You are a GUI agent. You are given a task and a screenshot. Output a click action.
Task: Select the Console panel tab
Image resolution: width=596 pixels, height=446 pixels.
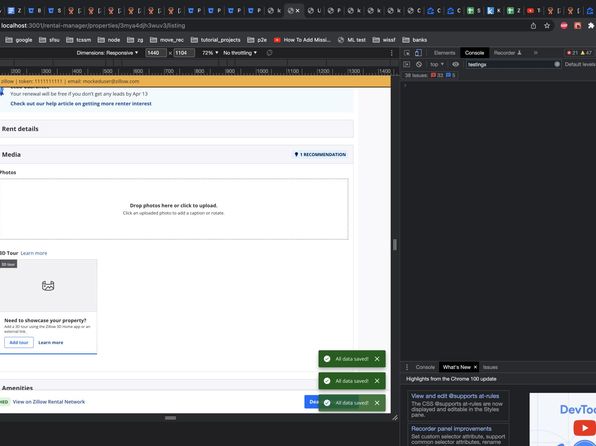click(x=474, y=53)
